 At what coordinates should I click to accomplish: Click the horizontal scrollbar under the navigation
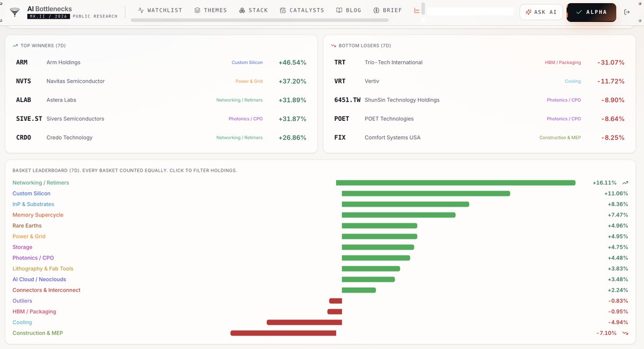[x=259, y=20]
